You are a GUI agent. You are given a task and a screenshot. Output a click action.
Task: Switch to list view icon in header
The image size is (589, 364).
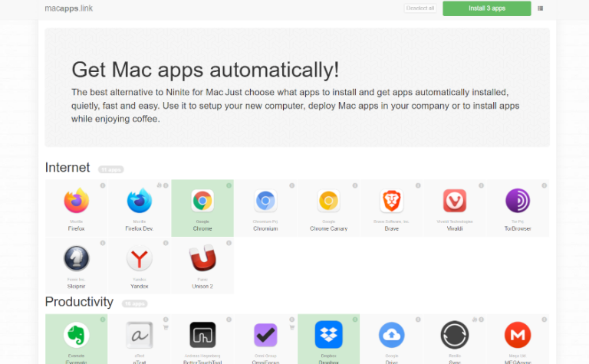540,8
